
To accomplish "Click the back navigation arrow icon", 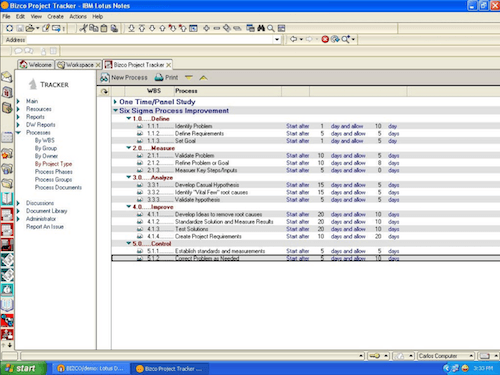I will pos(293,39).
